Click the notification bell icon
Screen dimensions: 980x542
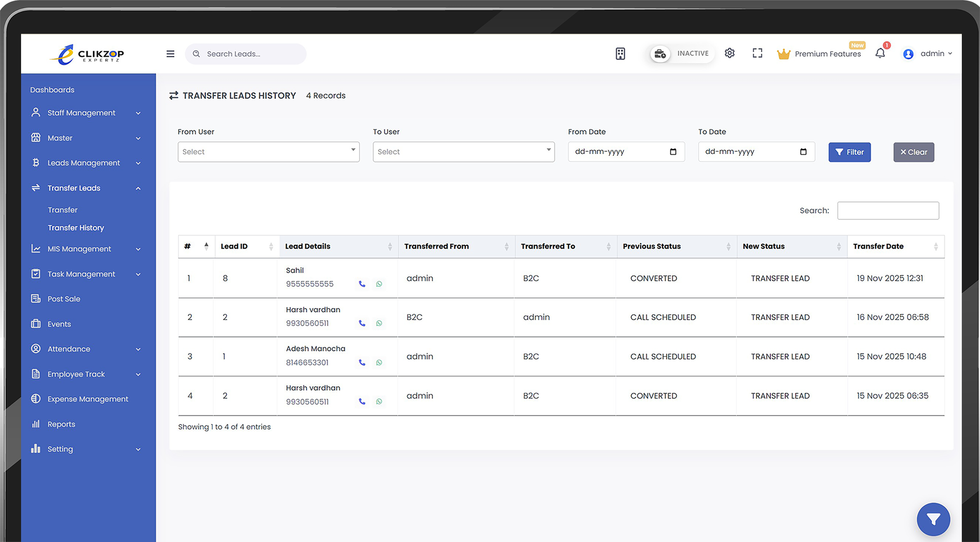coord(880,53)
